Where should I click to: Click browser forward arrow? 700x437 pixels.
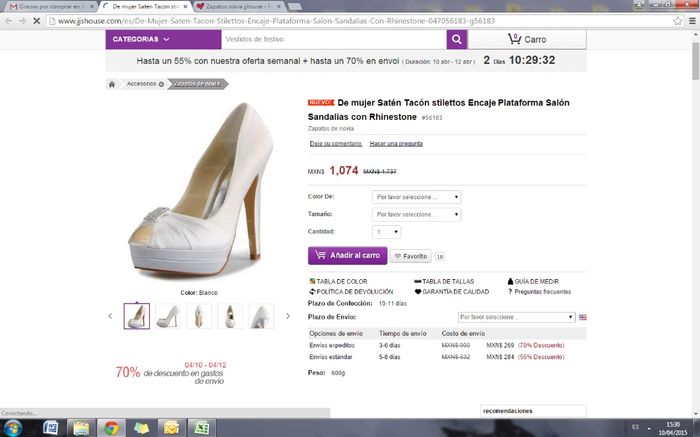point(22,21)
